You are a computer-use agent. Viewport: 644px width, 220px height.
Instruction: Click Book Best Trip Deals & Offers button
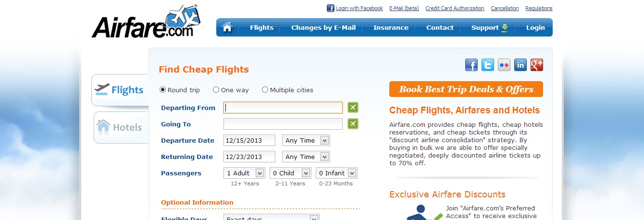pyautogui.click(x=466, y=89)
